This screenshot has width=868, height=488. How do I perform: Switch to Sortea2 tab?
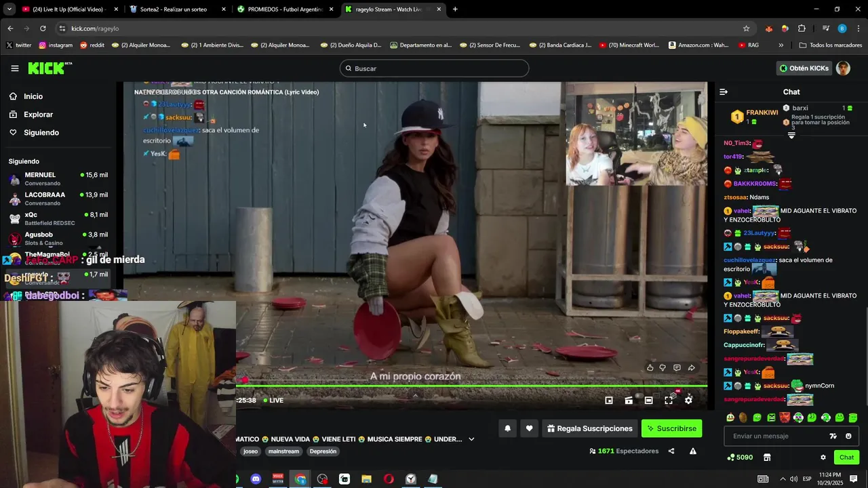(178, 9)
